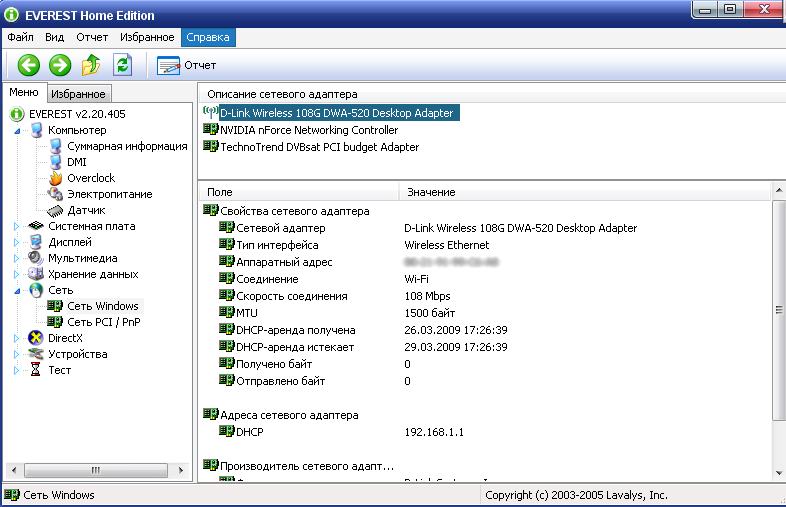The height and width of the screenshot is (507, 786).
Task: Switch to the Избранное tab in sidebar
Action: coord(78,94)
